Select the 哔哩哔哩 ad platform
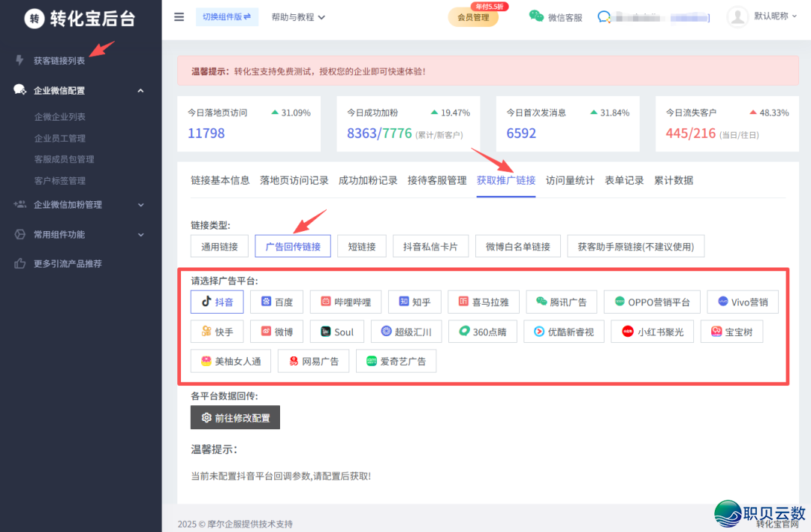 pyautogui.click(x=347, y=302)
